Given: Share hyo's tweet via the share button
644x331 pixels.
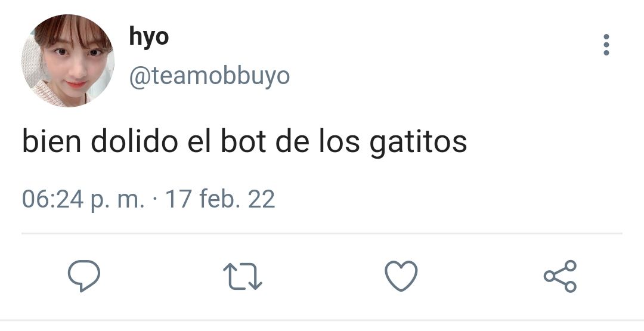Looking at the screenshot, I should click(x=560, y=276).
